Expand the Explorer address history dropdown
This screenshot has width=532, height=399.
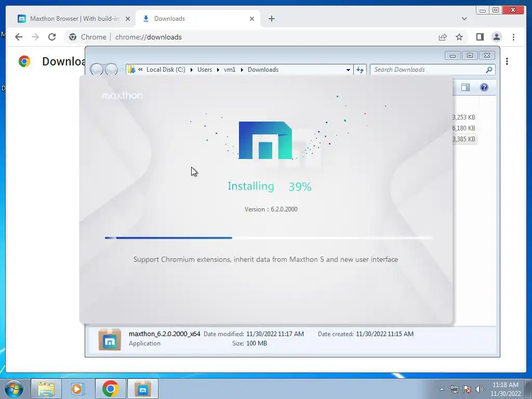[x=348, y=70]
